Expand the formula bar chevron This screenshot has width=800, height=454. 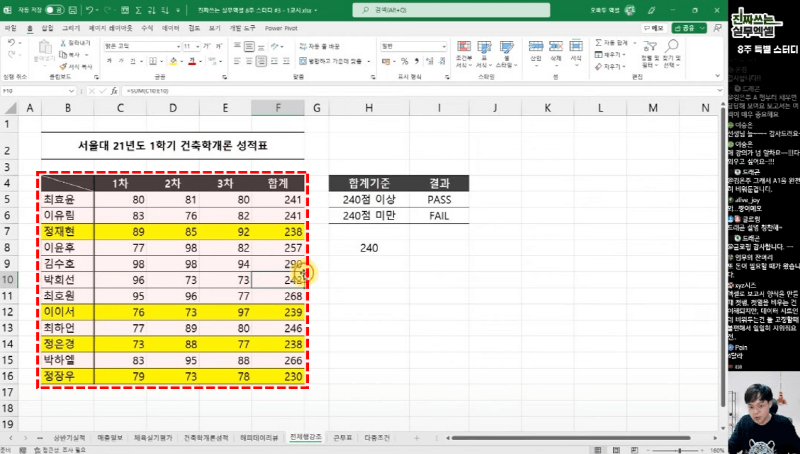tap(719, 91)
